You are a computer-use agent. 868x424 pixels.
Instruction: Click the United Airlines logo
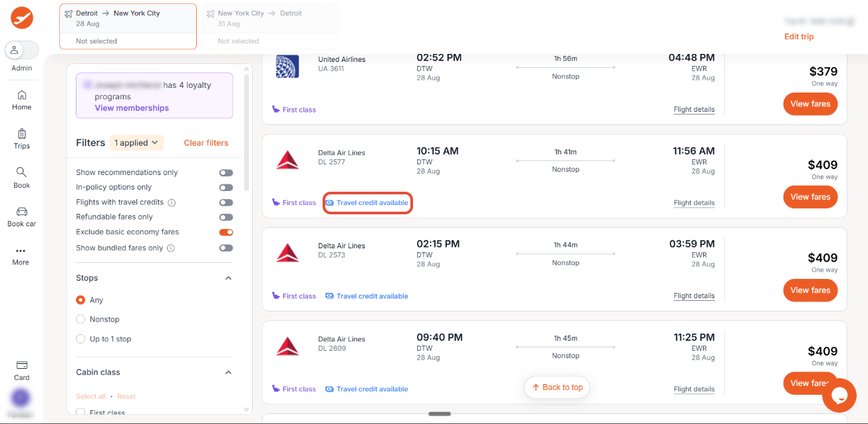click(287, 67)
